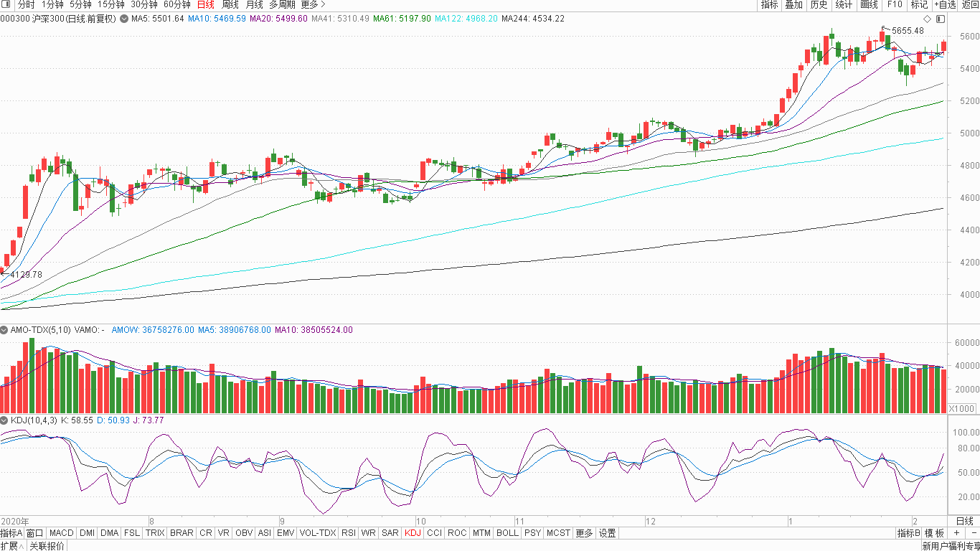The width and height of the screenshot is (980, 551).
Task: Toggle the right info panel icon
Action: click(x=939, y=19)
